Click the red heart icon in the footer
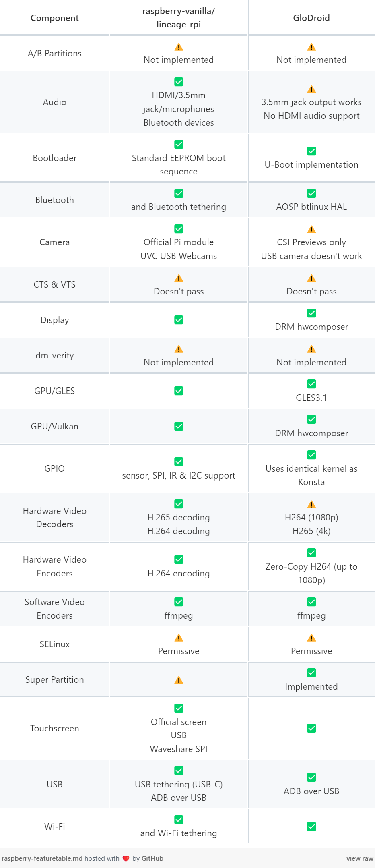The width and height of the screenshot is (375, 868). 126,858
